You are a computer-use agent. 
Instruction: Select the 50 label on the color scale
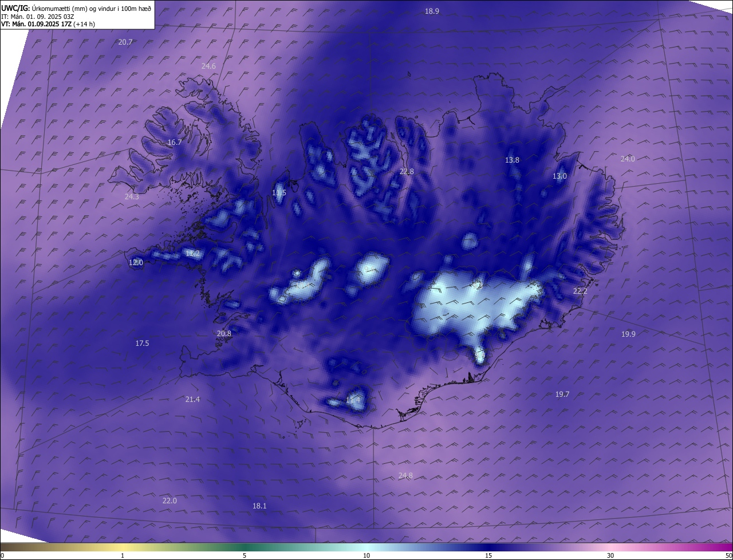[x=728, y=555]
